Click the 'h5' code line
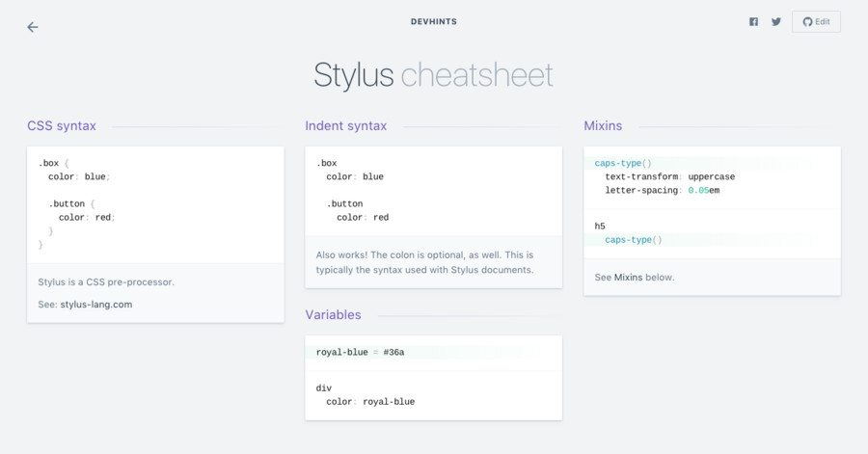 600,227
